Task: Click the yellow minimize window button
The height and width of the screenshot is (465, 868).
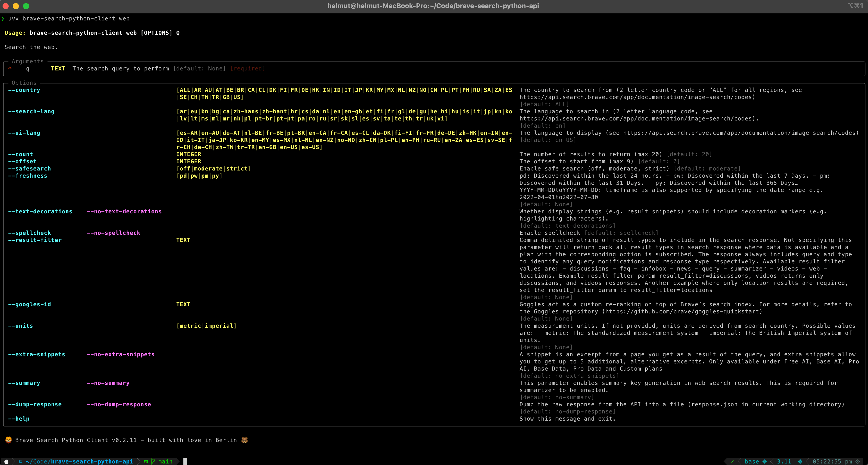Action: (x=16, y=6)
